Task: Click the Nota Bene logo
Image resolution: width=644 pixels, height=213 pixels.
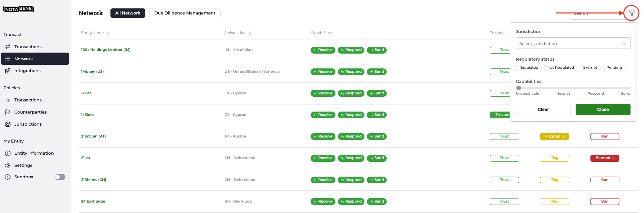Action: click(19, 9)
